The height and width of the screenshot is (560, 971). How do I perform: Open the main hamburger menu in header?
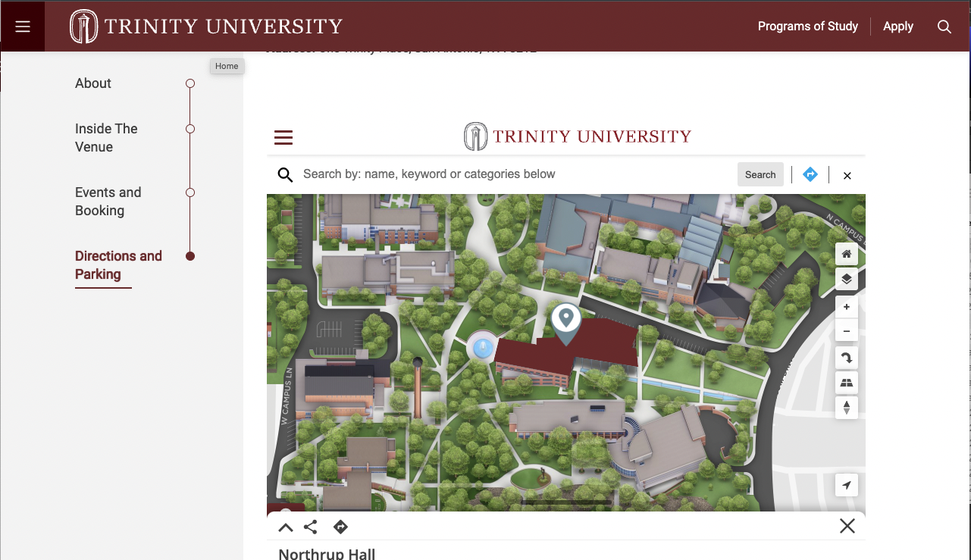tap(23, 27)
